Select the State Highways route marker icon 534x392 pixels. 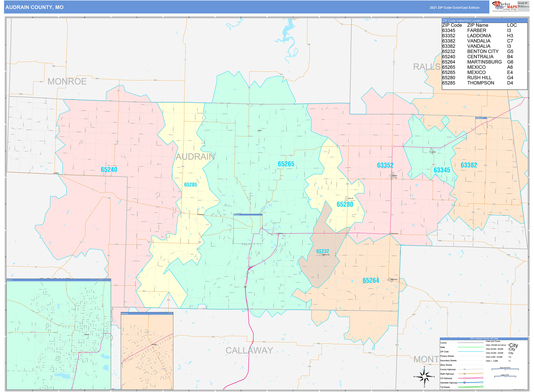pos(464,374)
